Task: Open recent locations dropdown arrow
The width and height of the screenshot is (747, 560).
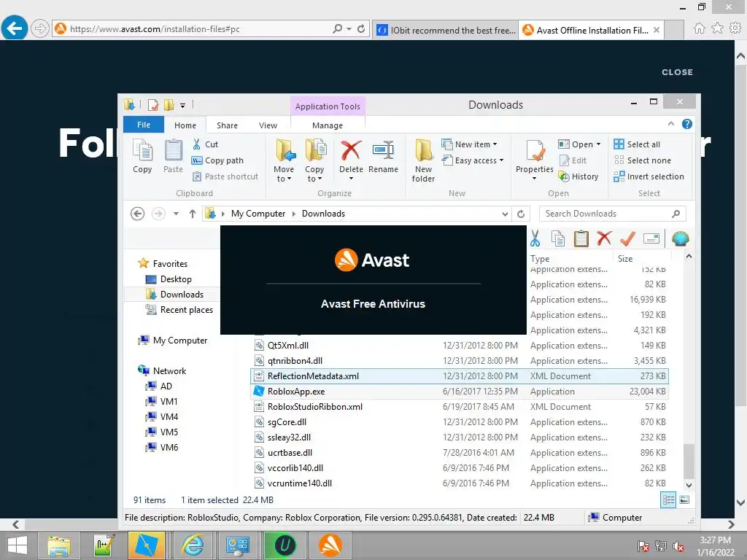Action: pos(176,214)
